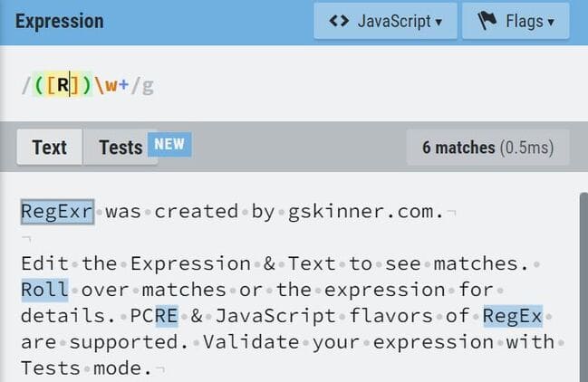Click the highlighted RegEx match after 'of'
588x382 pixels.
512,316
